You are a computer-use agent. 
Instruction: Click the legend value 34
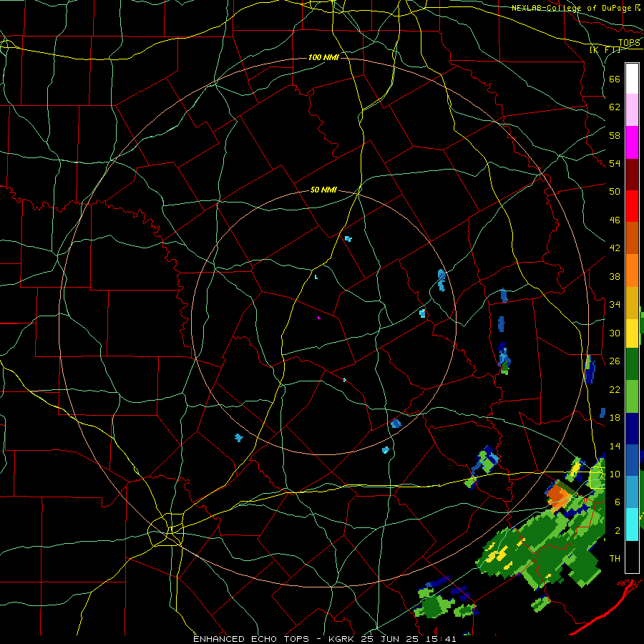tap(615, 304)
